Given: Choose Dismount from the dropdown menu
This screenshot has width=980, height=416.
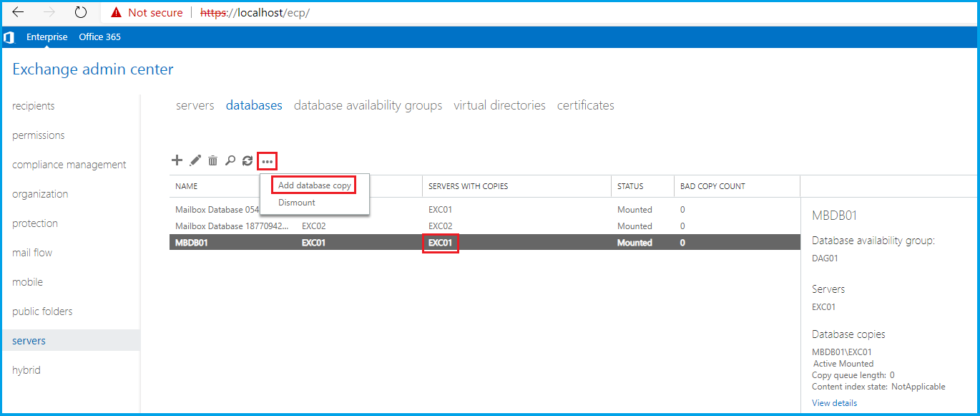Looking at the screenshot, I should 297,203.
